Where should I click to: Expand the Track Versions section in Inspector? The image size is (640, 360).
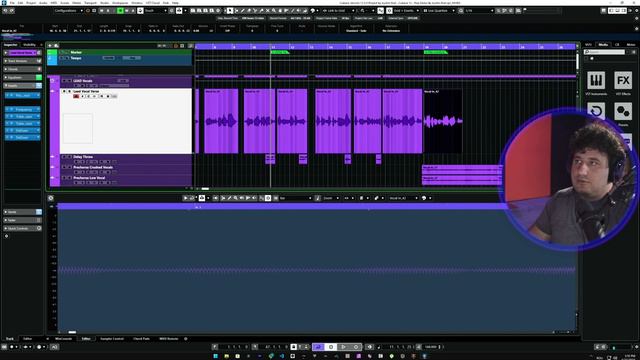(22, 61)
